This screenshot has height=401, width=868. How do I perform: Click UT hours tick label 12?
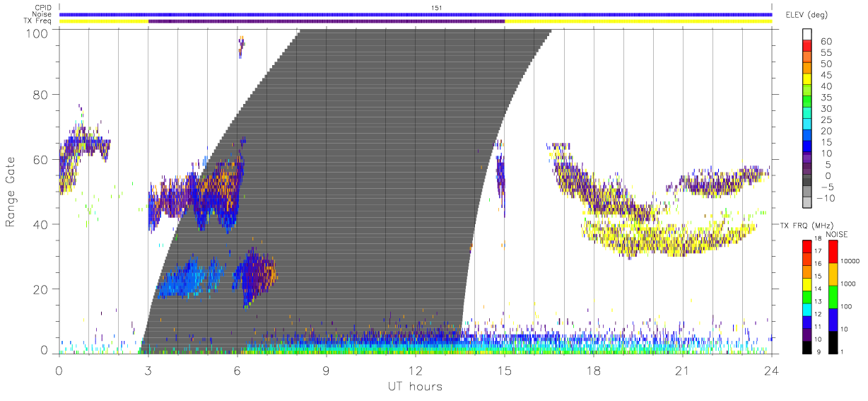coord(416,370)
